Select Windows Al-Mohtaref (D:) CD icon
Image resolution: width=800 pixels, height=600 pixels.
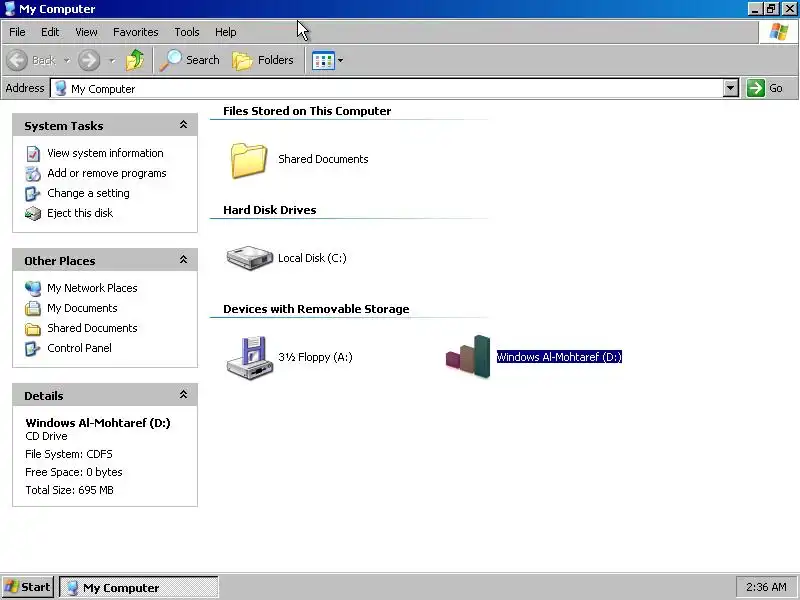(468, 357)
